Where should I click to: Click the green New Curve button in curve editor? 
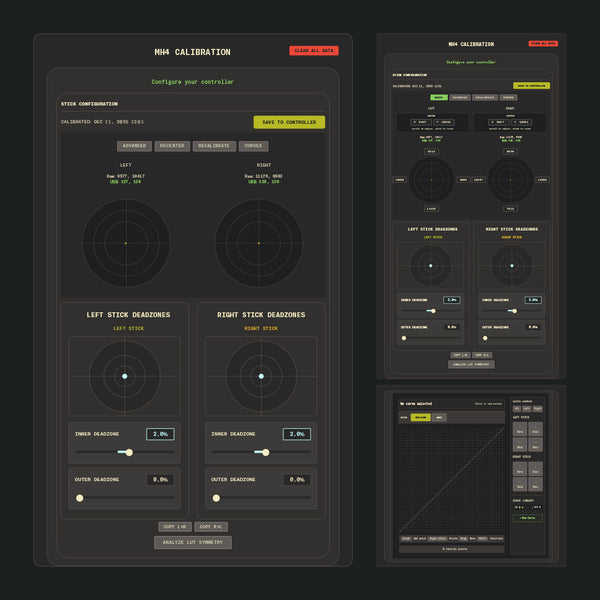tap(525, 518)
